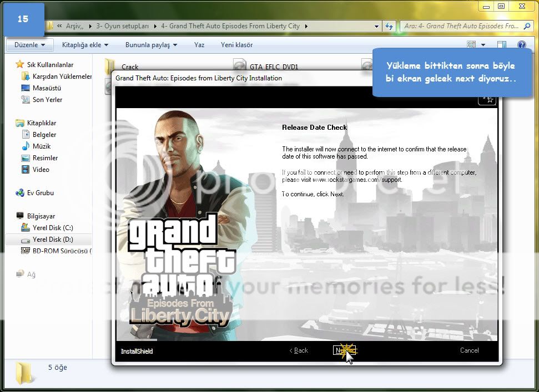
Task: Select Ağ network in sidebar
Action: [31, 274]
